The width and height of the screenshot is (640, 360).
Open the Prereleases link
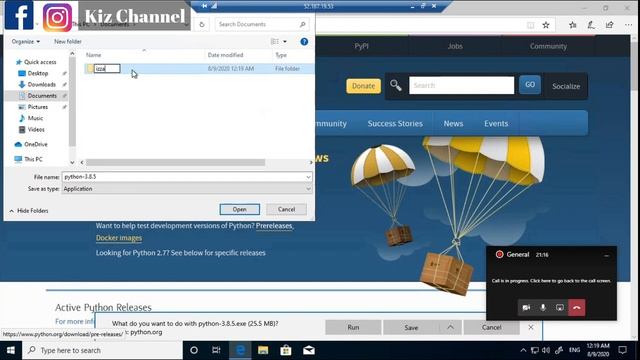(x=274, y=226)
